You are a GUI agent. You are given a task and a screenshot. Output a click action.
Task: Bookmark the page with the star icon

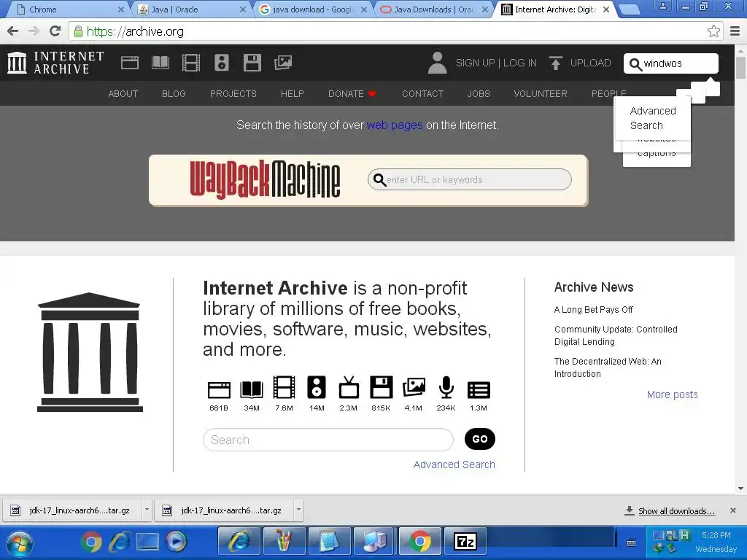[713, 31]
